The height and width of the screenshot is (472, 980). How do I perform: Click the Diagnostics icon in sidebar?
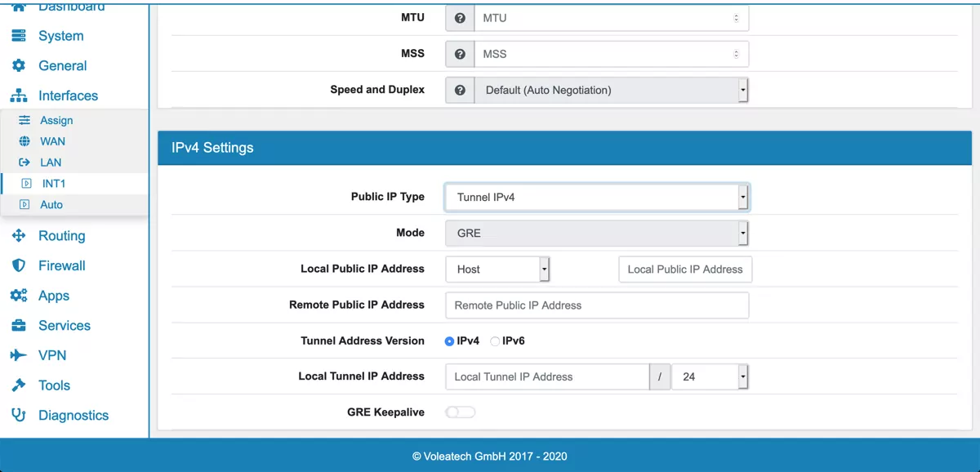click(x=21, y=415)
